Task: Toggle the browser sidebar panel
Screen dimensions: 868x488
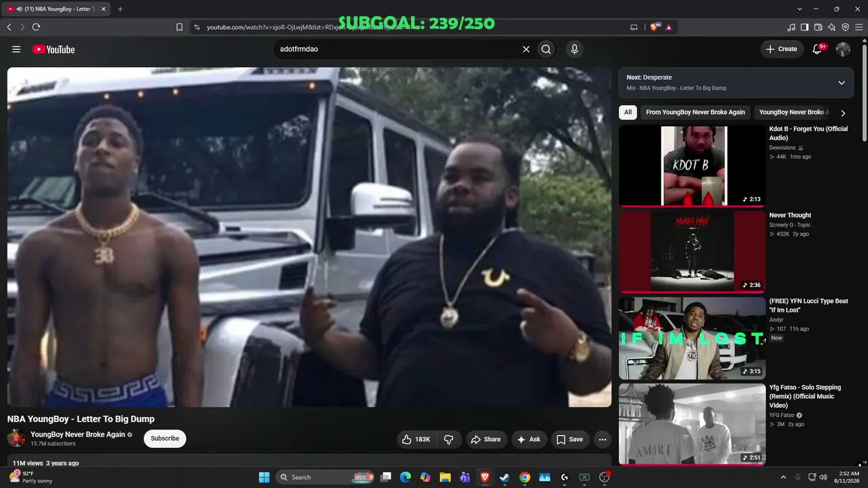Action: [x=805, y=27]
